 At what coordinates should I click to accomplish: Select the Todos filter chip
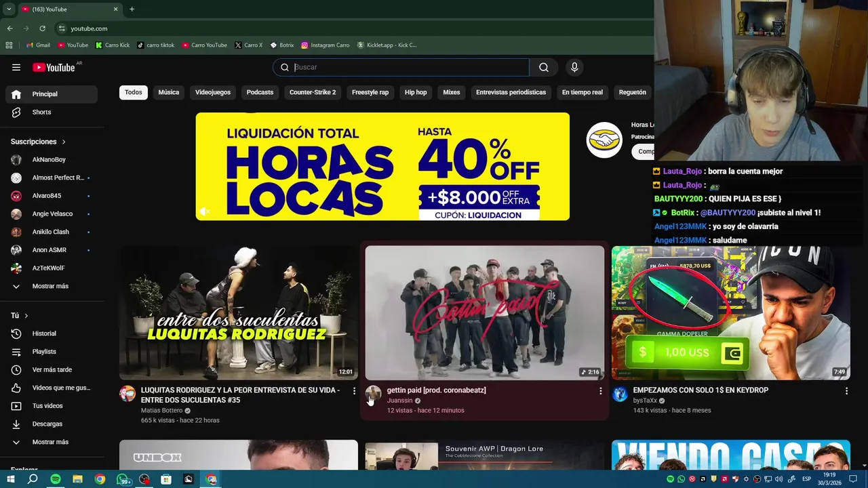click(134, 92)
